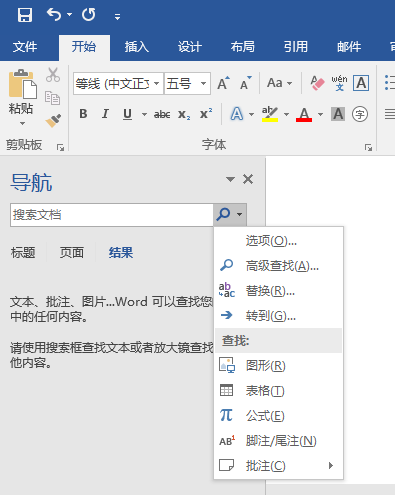Apply character border with boxed A icon
The width and height of the screenshot is (395, 495).
point(361,83)
